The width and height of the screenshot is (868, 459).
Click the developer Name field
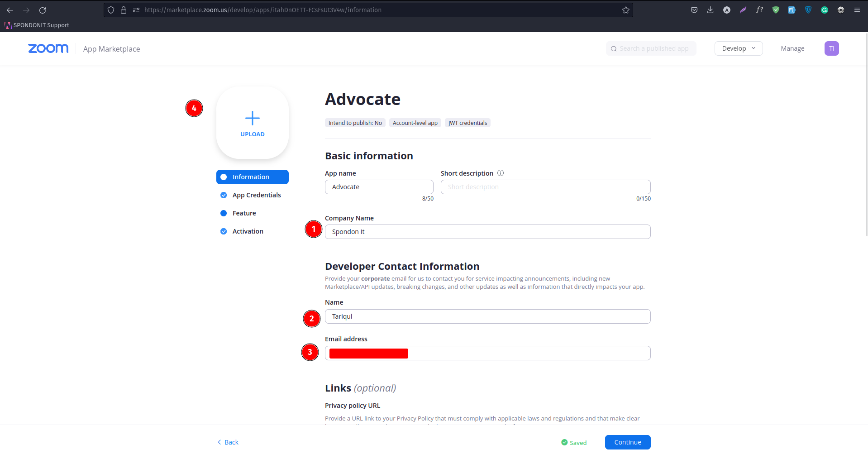[x=488, y=316]
